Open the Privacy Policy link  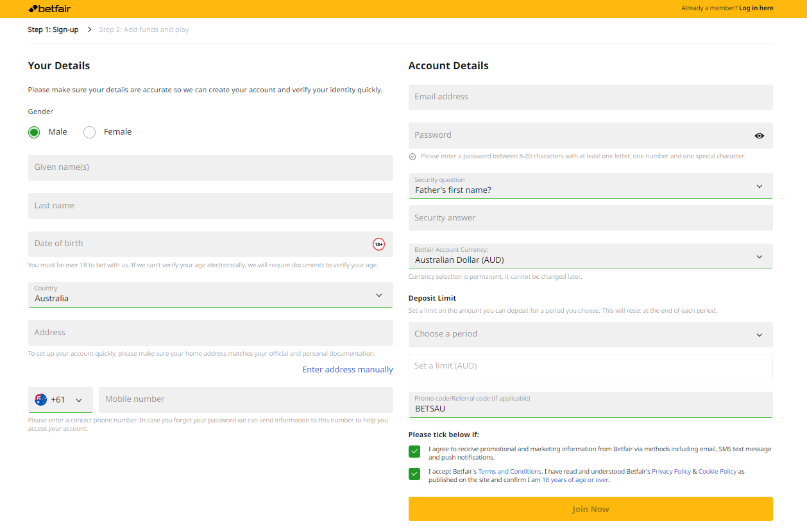pos(671,472)
